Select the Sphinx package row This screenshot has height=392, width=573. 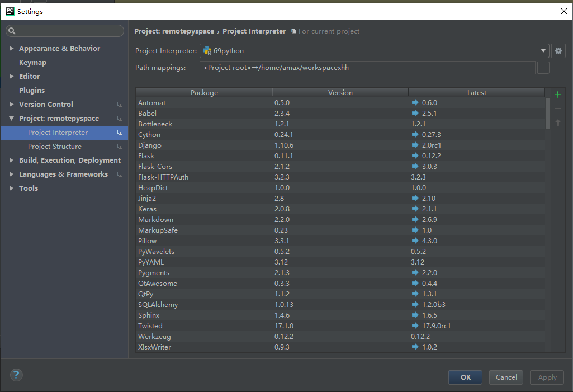(x=340, y=315)
